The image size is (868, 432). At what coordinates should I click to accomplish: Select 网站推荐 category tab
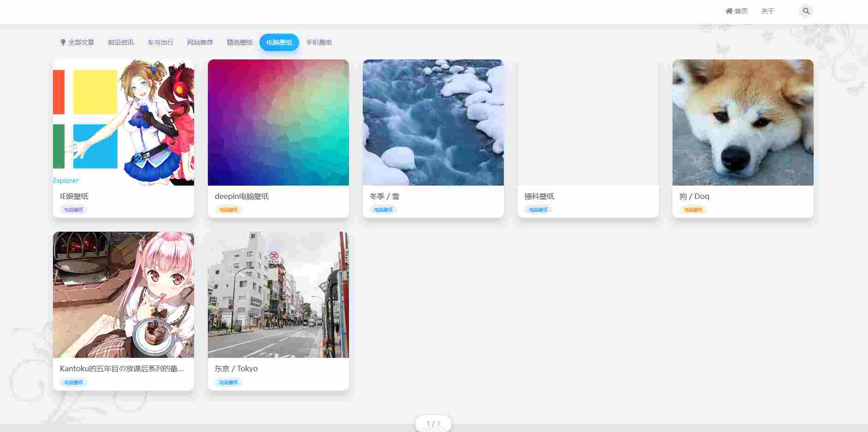click(x=200, y=42)
